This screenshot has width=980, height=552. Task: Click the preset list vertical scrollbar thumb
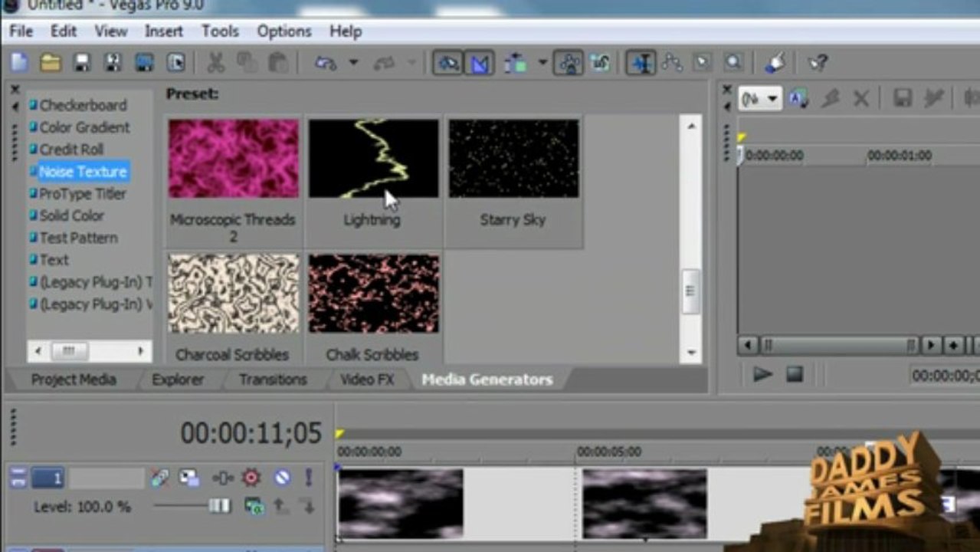pyautogui.click(x=690, y=291)
